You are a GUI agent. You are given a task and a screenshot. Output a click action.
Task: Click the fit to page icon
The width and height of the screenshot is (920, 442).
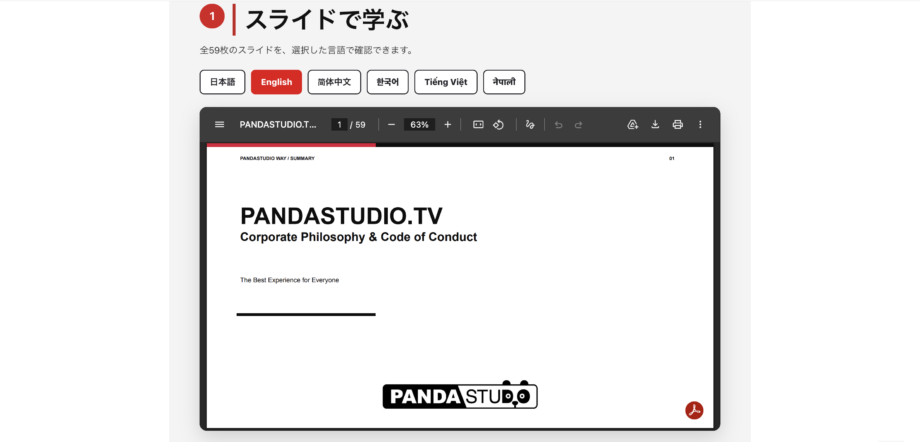tap(478, 124)
